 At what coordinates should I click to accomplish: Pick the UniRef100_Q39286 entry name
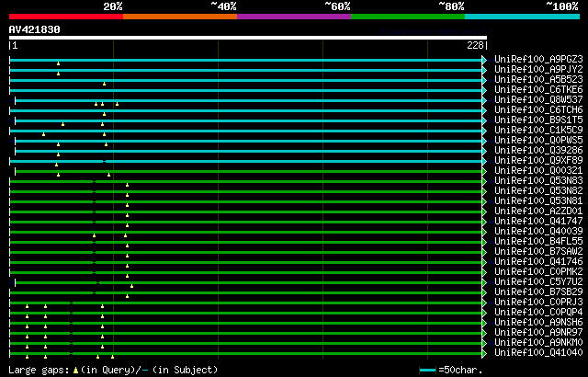538,151
